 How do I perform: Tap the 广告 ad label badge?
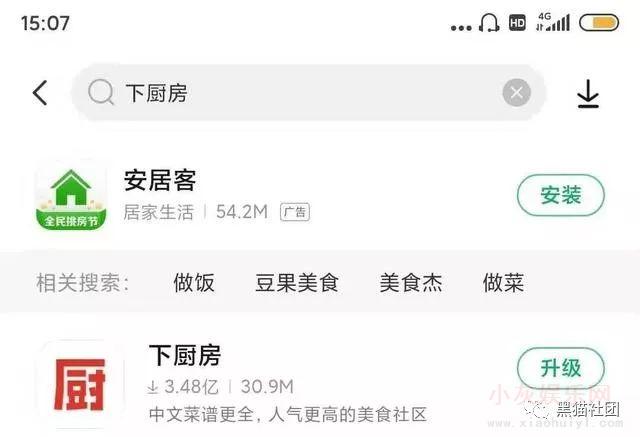click(x=295, y=212)
